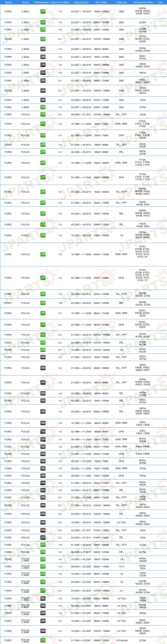
Task: Click petrol icon in FOCUS 1.4 DAW, DBW row
Action: pos(43,124)
